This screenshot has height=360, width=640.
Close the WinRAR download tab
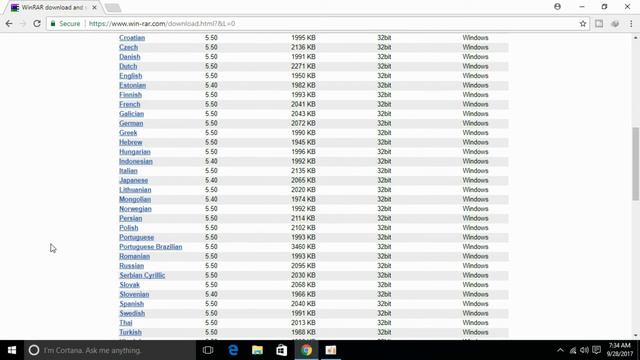94,7
